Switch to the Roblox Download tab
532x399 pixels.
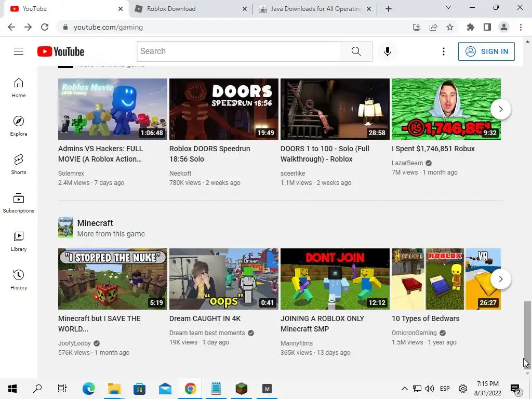pyautogui.click(x=191, y=9)
